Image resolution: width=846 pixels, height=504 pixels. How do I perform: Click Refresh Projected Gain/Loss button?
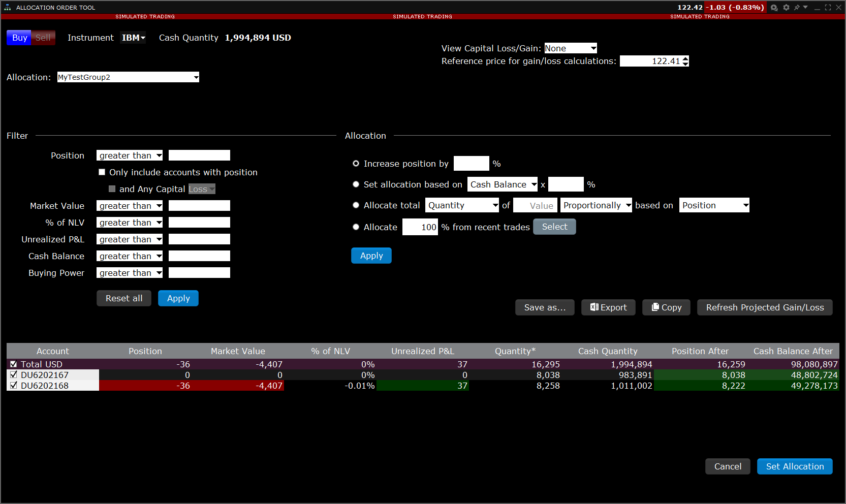point(765,307)
